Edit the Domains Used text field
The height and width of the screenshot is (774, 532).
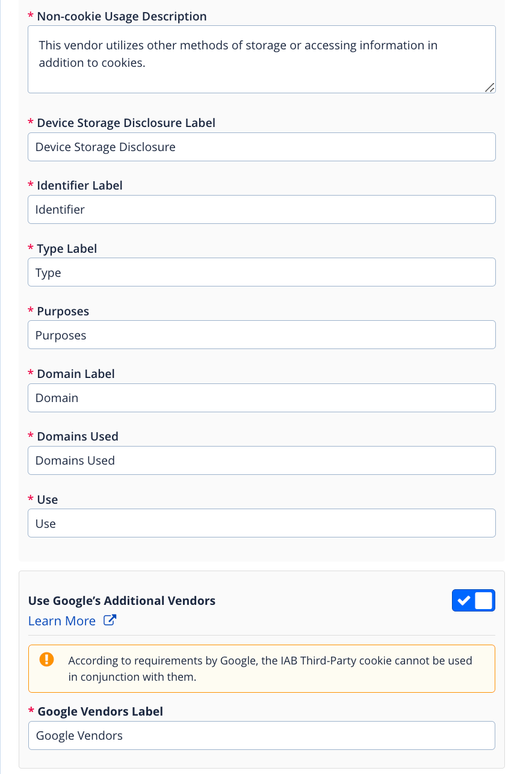[261, 460]
